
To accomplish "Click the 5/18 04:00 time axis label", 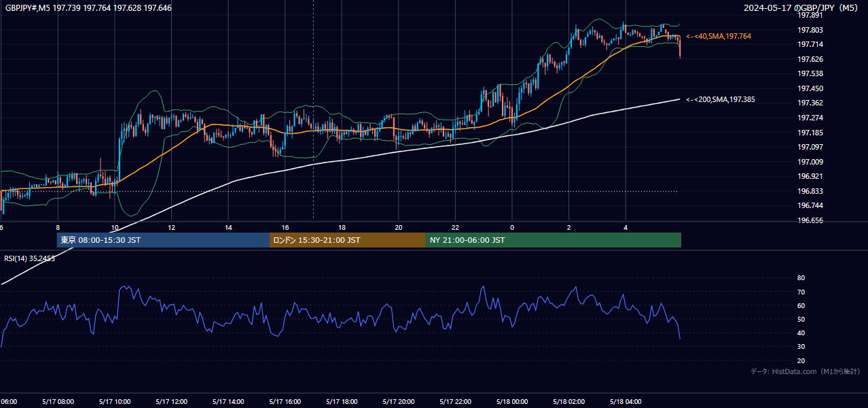I will click(625, 402).
